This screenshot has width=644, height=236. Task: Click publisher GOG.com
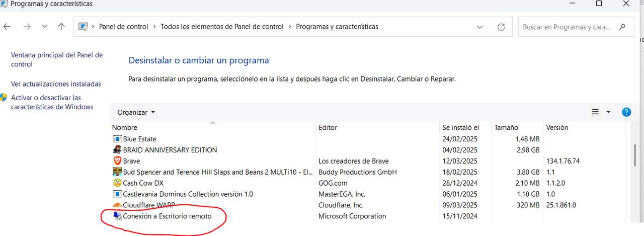(333, 183)
